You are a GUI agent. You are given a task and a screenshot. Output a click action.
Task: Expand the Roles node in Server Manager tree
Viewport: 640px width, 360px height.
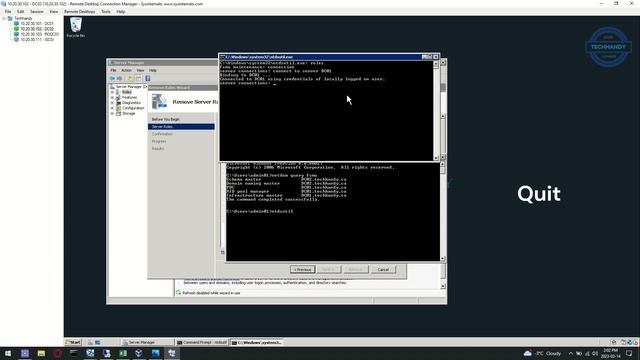click(x=112, y=92)
